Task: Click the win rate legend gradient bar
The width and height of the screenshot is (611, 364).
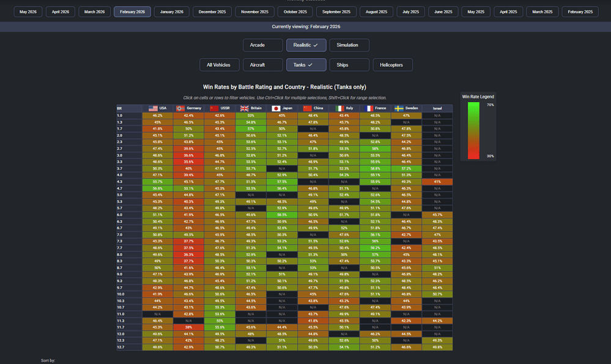Action: [x=473, y=130]
